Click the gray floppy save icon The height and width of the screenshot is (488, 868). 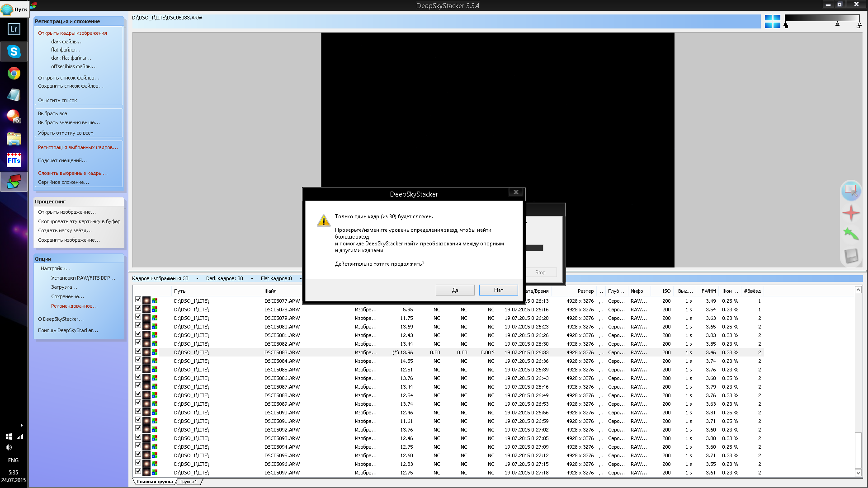pos(850,256)
